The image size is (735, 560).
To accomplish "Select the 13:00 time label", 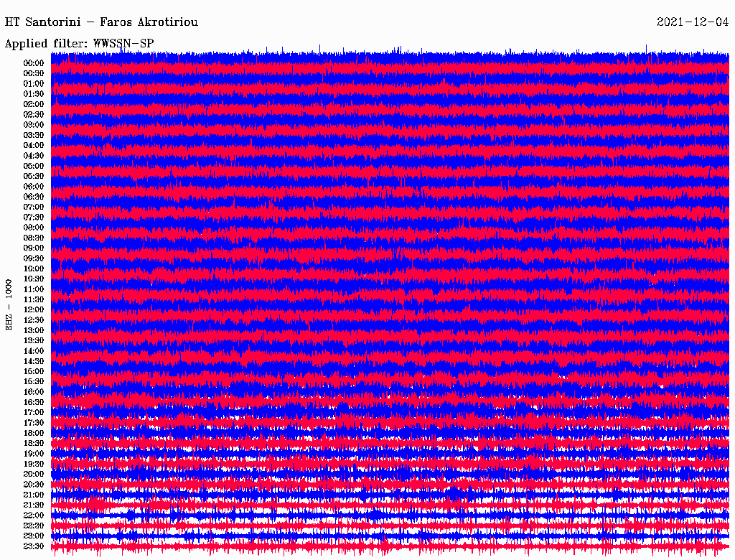I will coord(33,330).
